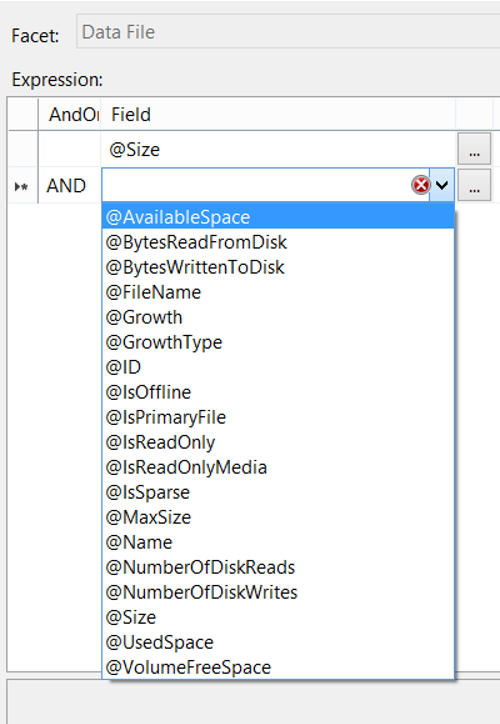The height and width of the screenshot is (724, 500).
Task: Select the new-row indicator in row header
Action: [22, 186]
